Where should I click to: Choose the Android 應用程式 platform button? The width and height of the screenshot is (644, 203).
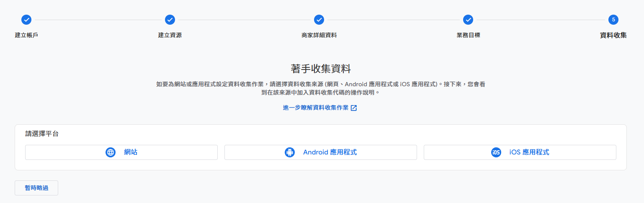click(x=321, y=152)
